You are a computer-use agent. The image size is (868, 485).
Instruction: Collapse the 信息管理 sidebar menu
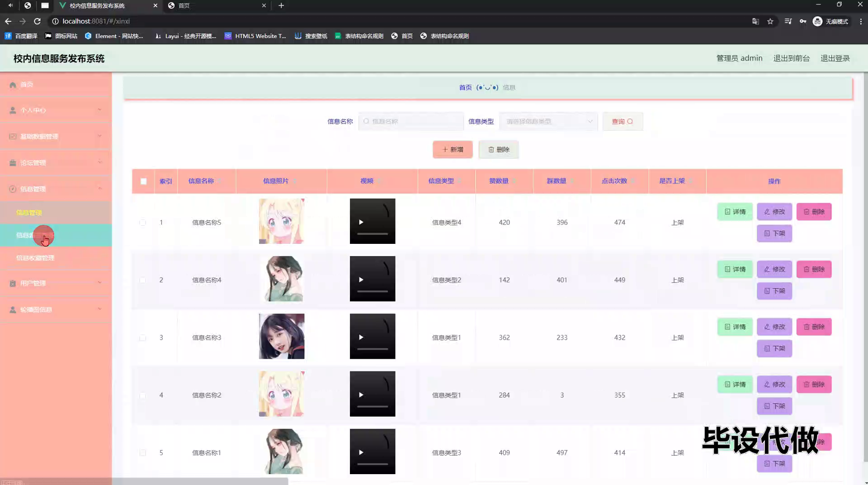tap(56, 189)
